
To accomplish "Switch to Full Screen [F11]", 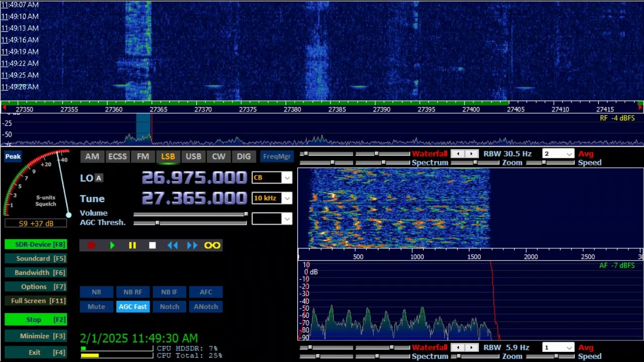I will [x=36, y=301].
